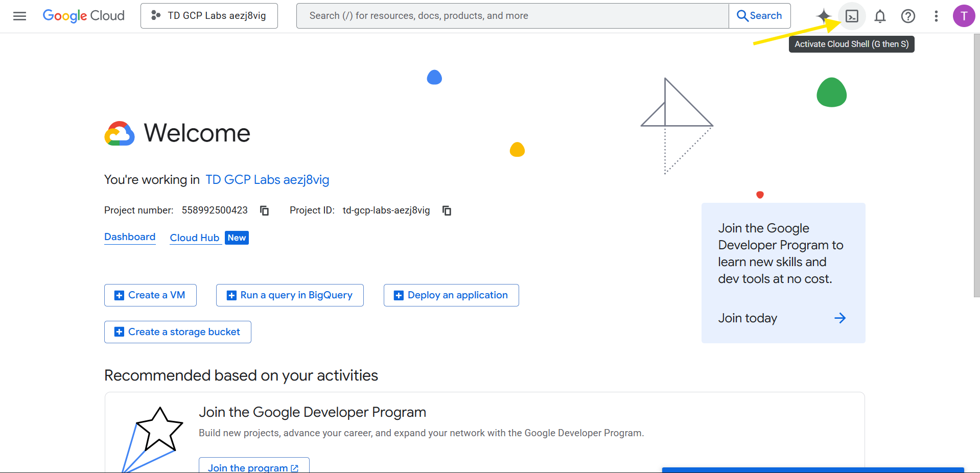This screenshot has width=980, height=473.
Task: Open the three-dot settings and utilities menu
Action: click(936, 16)
